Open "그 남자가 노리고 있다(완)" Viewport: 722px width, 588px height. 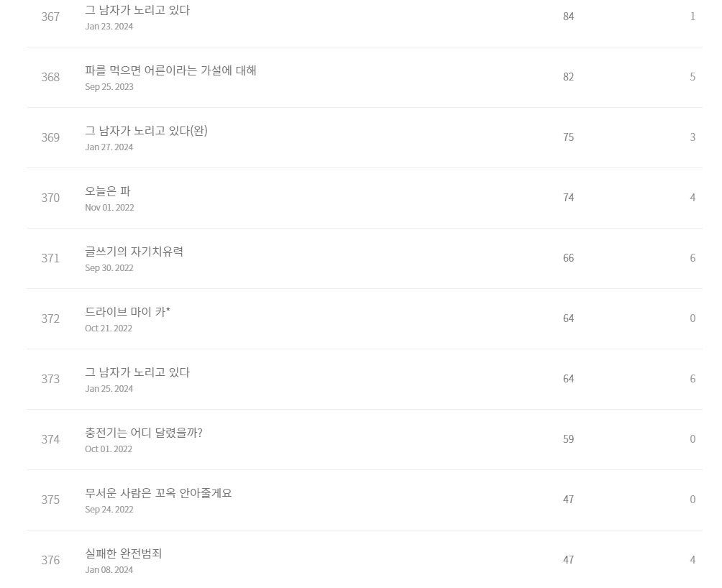tap(147, 131)
